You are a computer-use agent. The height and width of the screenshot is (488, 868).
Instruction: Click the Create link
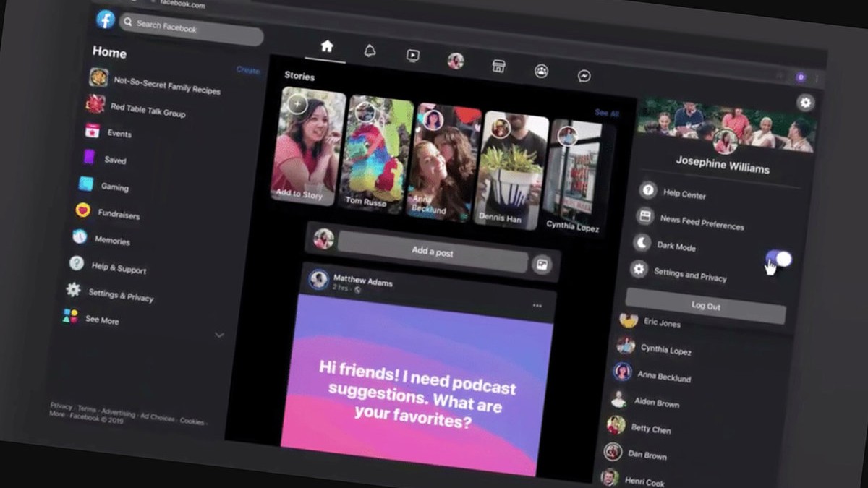click(248, 70)
